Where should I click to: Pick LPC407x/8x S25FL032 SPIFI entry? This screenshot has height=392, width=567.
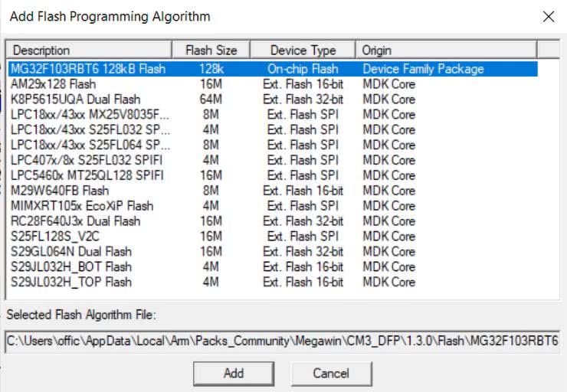coord(86,160)
